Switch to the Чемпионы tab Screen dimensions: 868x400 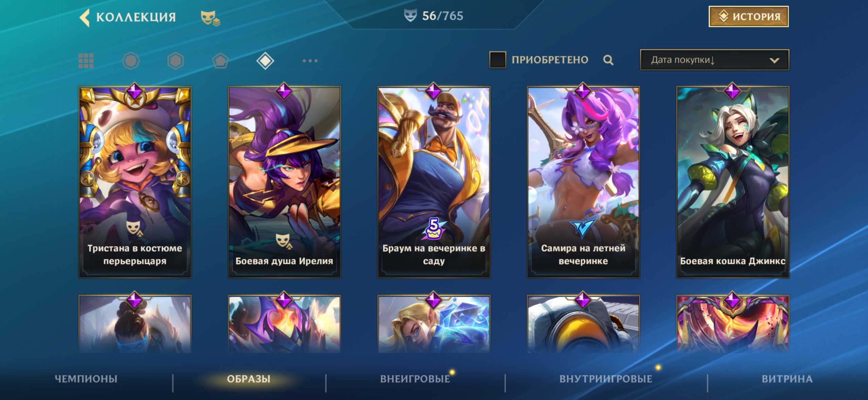pyautogui.click(x=86, y=379)
